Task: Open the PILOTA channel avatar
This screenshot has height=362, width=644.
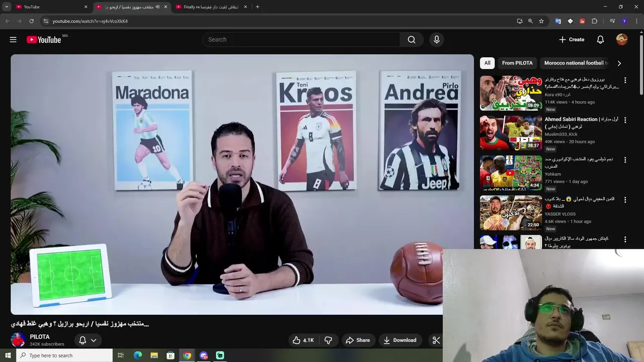Action: pyautogui.click(x=18, y=340)
